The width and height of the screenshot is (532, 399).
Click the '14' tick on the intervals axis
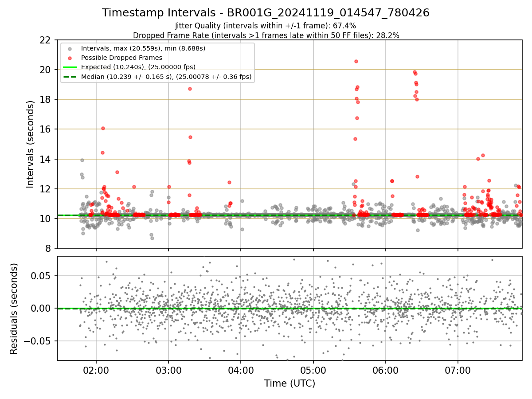(x=45, y=159)
